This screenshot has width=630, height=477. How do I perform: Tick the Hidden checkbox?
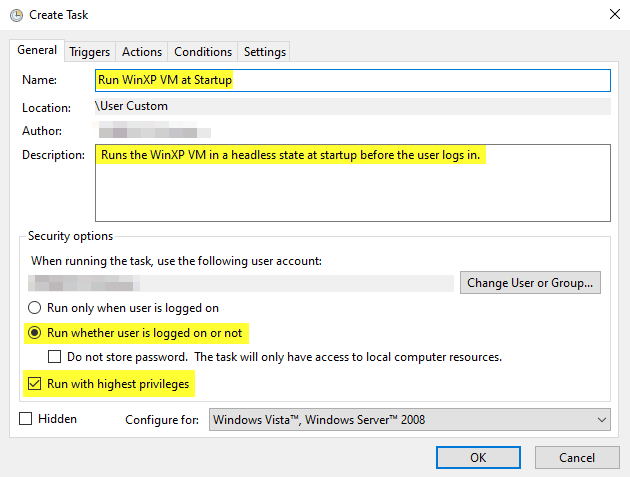point(25,419)
